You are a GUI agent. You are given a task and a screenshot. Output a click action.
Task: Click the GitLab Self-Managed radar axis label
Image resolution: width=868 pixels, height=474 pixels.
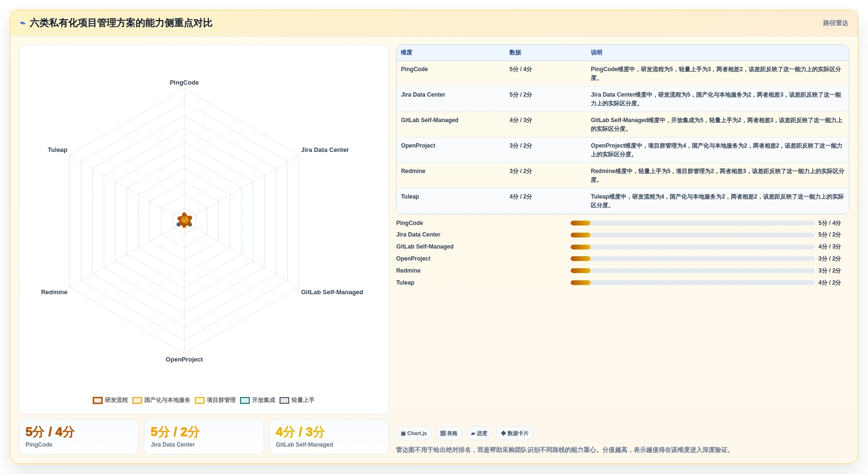[332, 292]
